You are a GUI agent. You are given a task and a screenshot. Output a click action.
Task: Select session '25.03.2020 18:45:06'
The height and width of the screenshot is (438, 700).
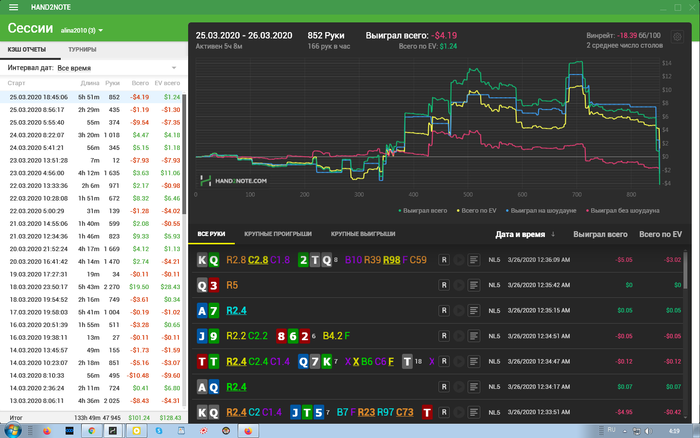click(x=92, y=97)
